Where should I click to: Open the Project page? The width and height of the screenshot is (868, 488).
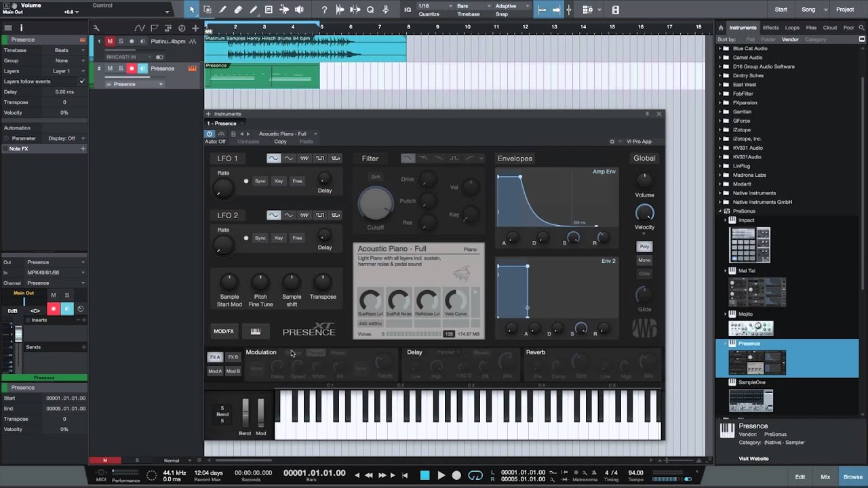[x=845, y=9]
